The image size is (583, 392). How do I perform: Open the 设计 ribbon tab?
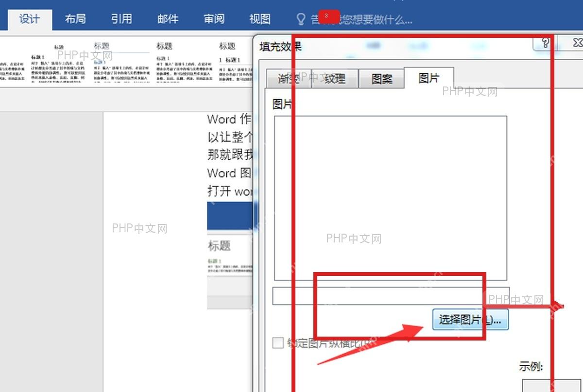(x=30, y=19)
